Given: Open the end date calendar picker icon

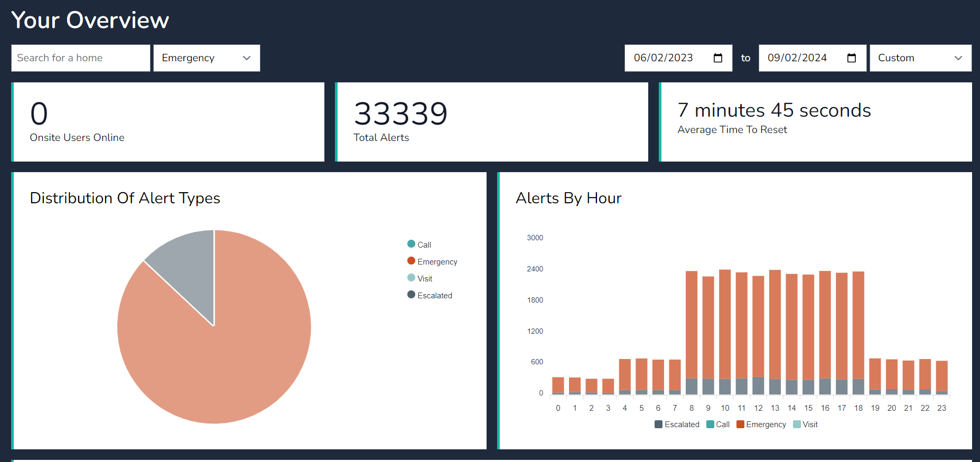Looking at the screenshot, I should coord(851,58).
